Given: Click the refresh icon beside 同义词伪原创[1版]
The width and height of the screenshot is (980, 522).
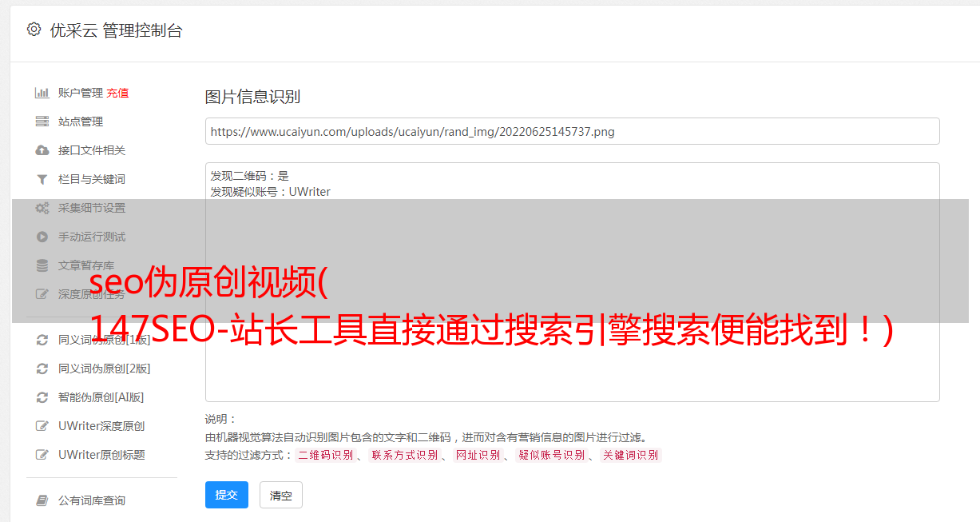Looking at the screenshot, I should click(x=42, y=340).
